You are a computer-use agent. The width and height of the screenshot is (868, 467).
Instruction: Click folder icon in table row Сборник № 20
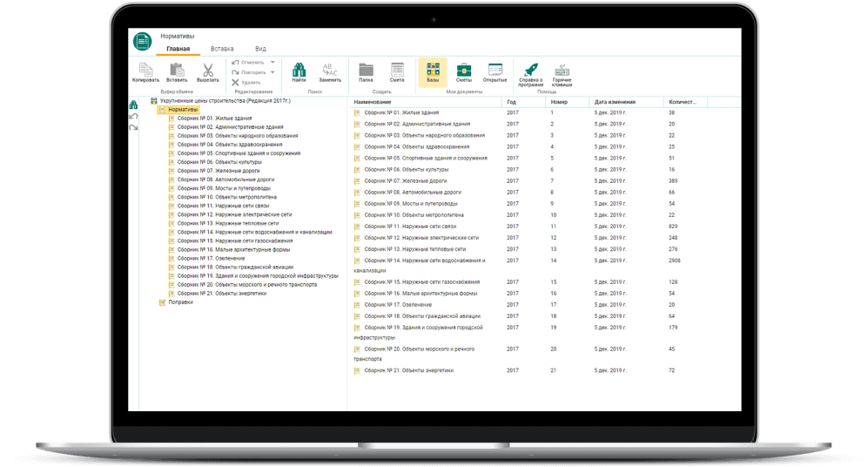coord(358,349)
